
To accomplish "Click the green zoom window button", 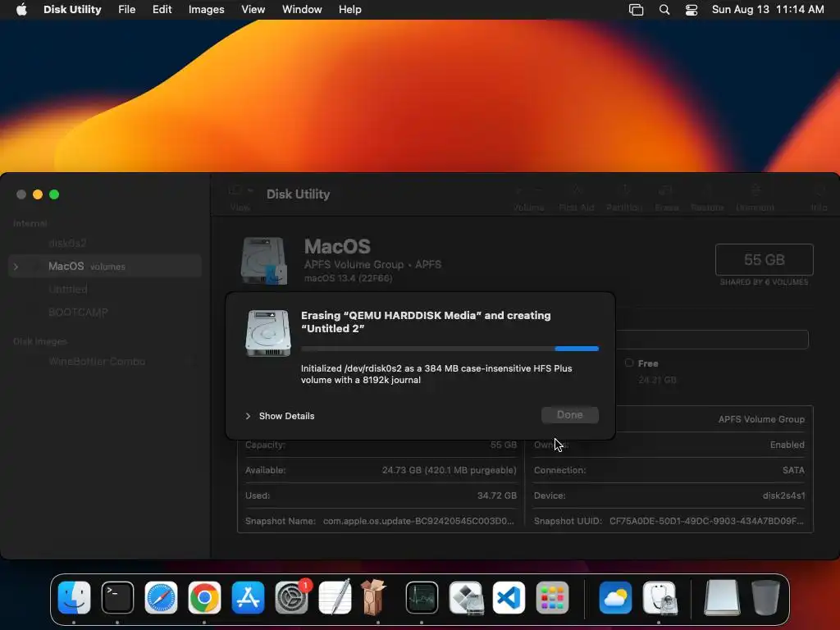I will click(x=54, y=194).
